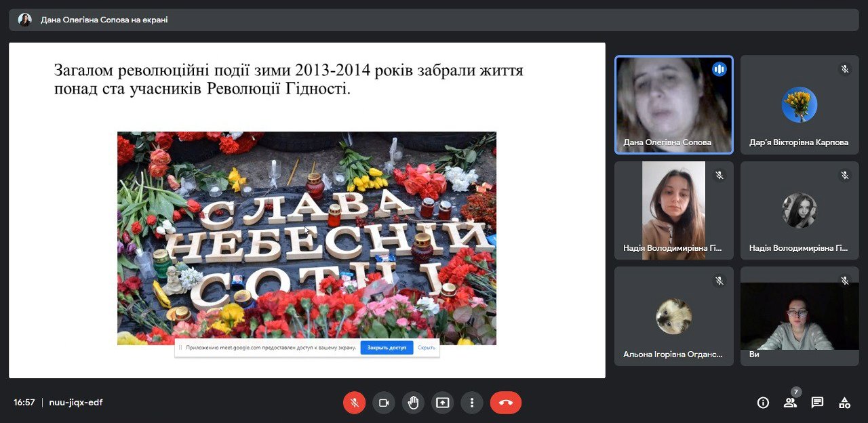Screen dimensions: 868x423
Task: Click the meeting code nuu-jiqx-edf
Action: click(x=75, y=403)
